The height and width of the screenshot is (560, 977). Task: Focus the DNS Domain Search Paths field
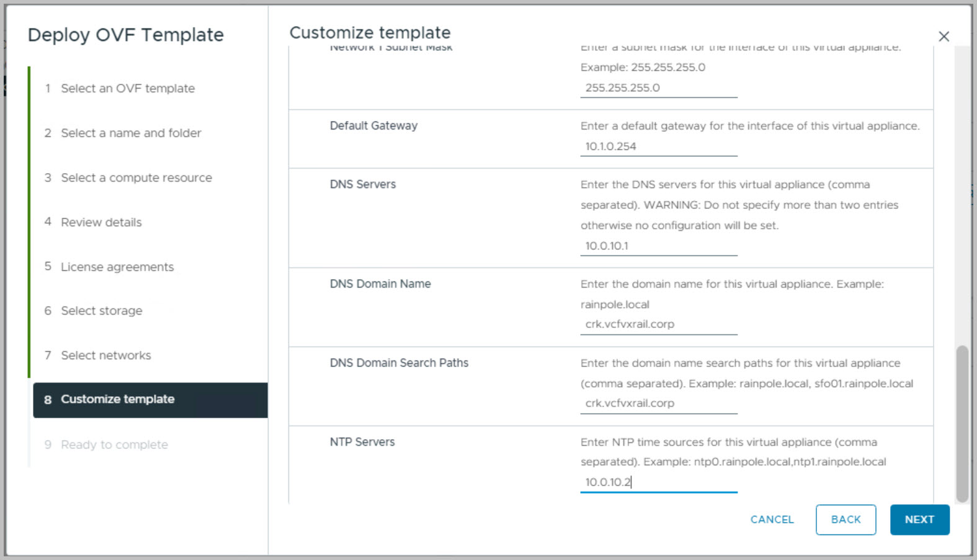coord(658,404)
